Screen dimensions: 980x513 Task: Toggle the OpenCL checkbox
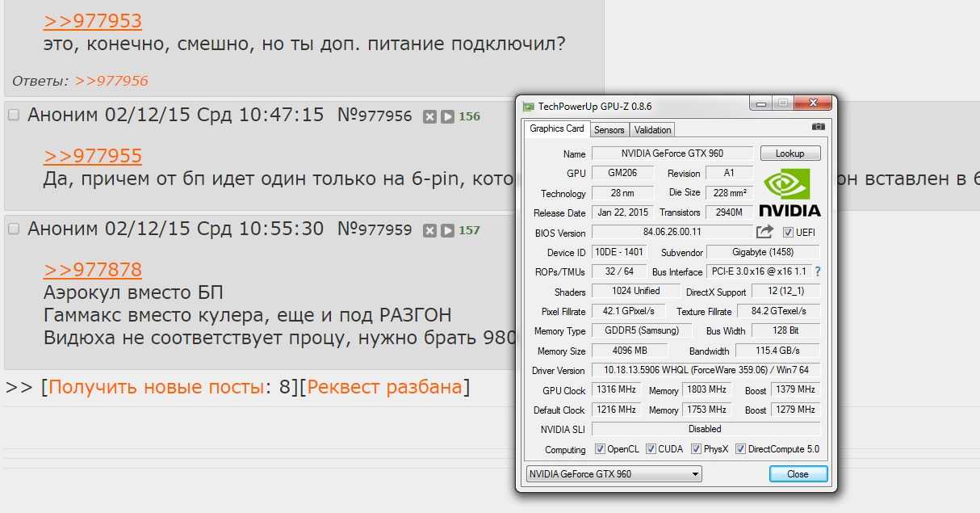600,449
